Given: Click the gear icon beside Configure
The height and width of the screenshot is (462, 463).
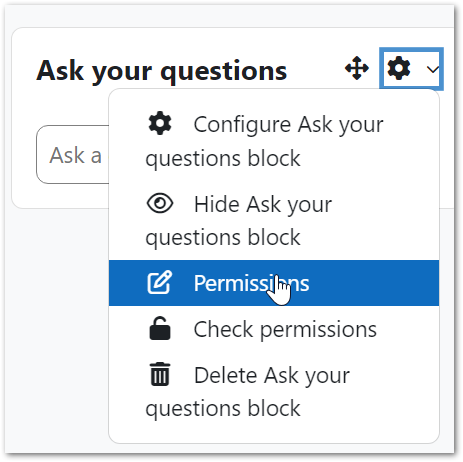Looking at the screenshot, I should pos(160,123).
